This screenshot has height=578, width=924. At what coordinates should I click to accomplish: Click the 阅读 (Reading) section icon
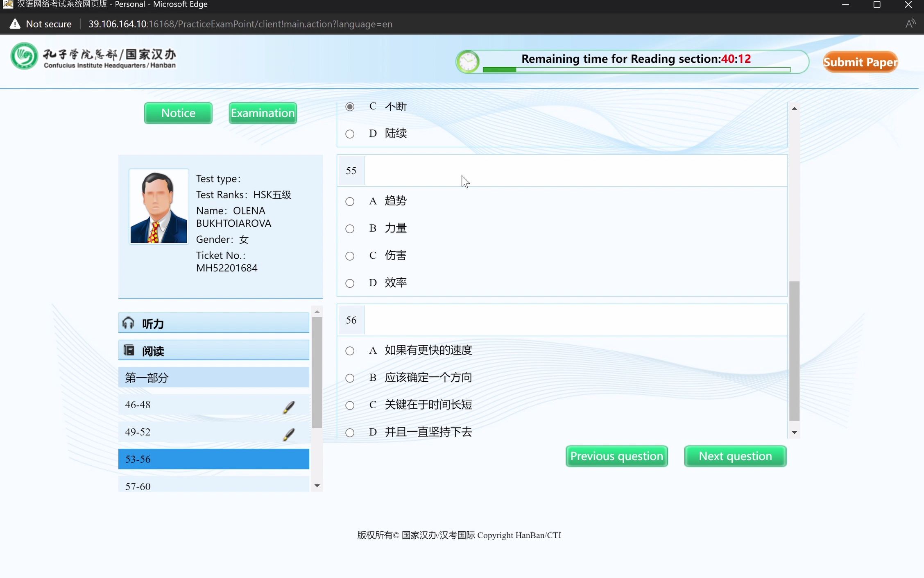(128, 350)
